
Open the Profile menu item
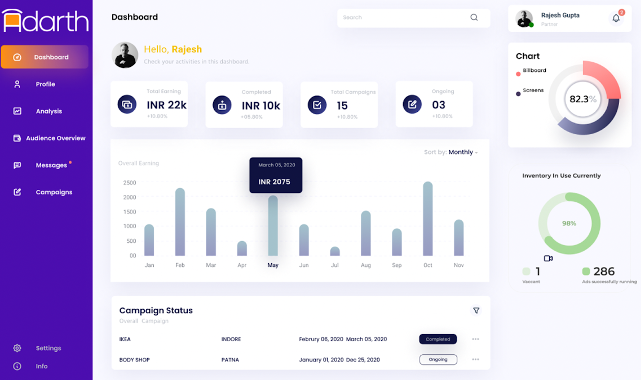point(45,84)
